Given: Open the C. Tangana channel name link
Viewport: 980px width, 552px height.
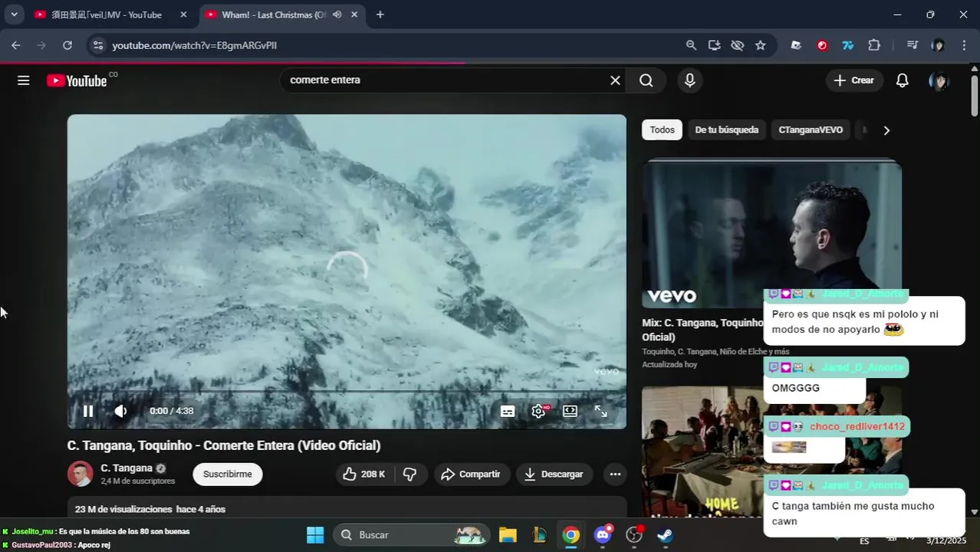Looking at the screenshot, I should point(127,468).
